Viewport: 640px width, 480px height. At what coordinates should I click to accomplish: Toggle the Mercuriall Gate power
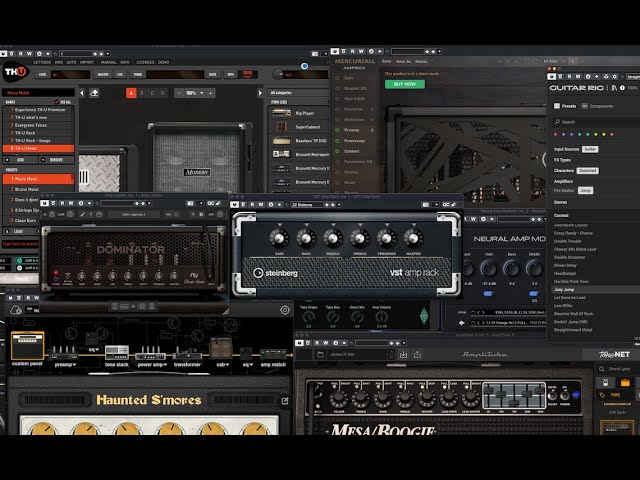[337, 78]
